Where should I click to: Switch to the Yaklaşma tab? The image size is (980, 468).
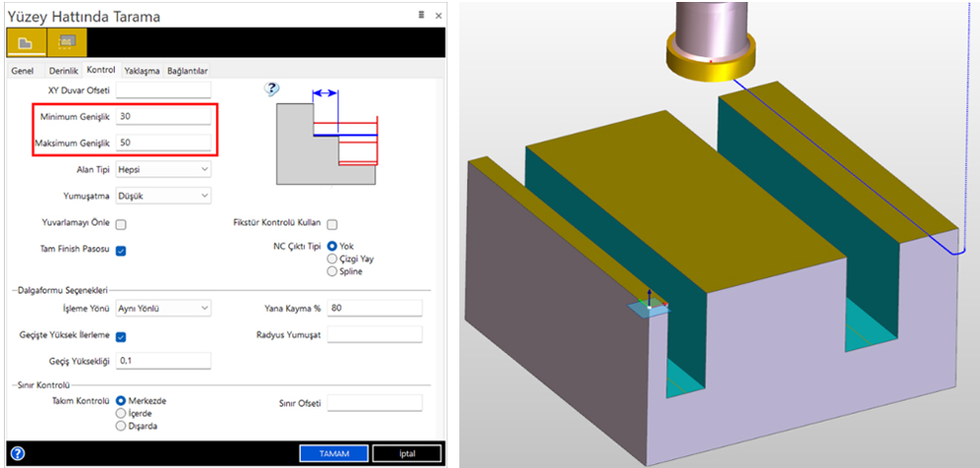coord(142,70)
